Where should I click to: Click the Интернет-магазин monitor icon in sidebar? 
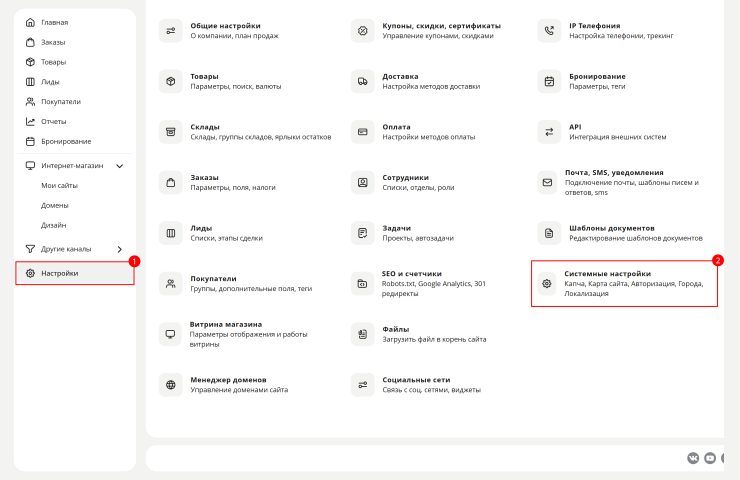pyautogui.click(x=30, y=166)
